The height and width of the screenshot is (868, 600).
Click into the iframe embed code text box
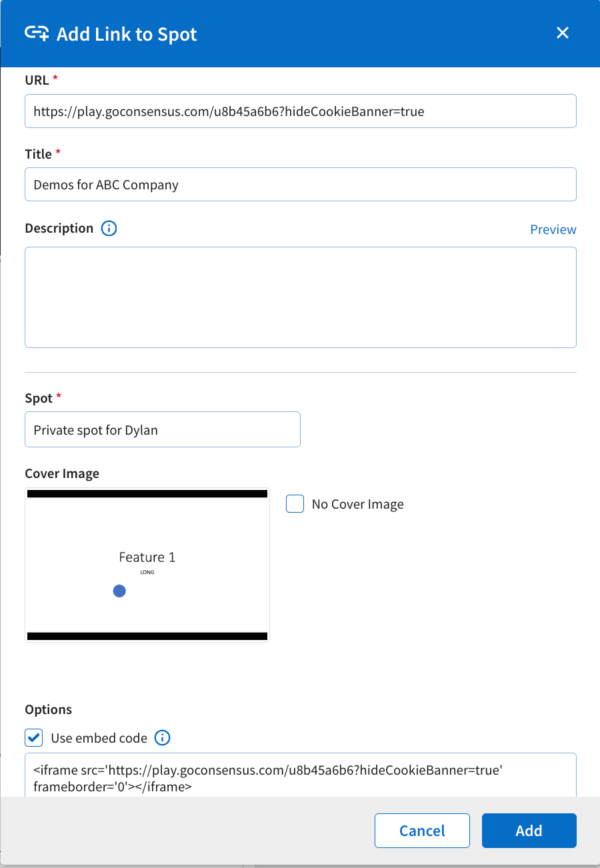301,775
